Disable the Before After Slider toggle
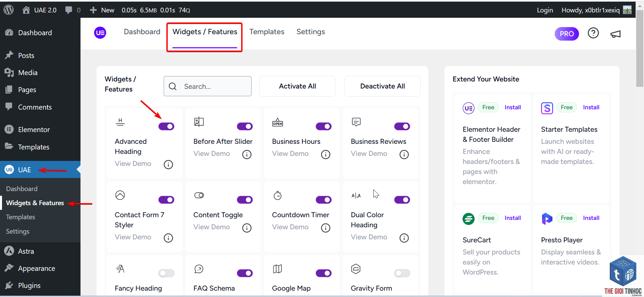Viewport: 644px width, 297px height. 245,126
